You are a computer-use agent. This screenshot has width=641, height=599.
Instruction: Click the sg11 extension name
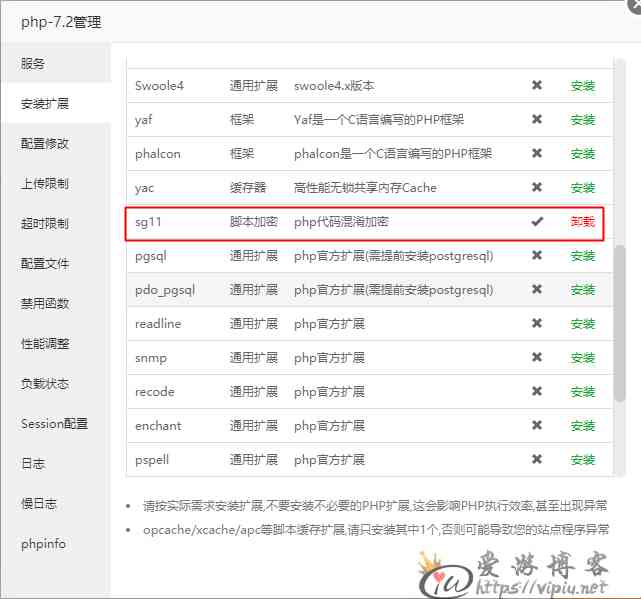148,222
